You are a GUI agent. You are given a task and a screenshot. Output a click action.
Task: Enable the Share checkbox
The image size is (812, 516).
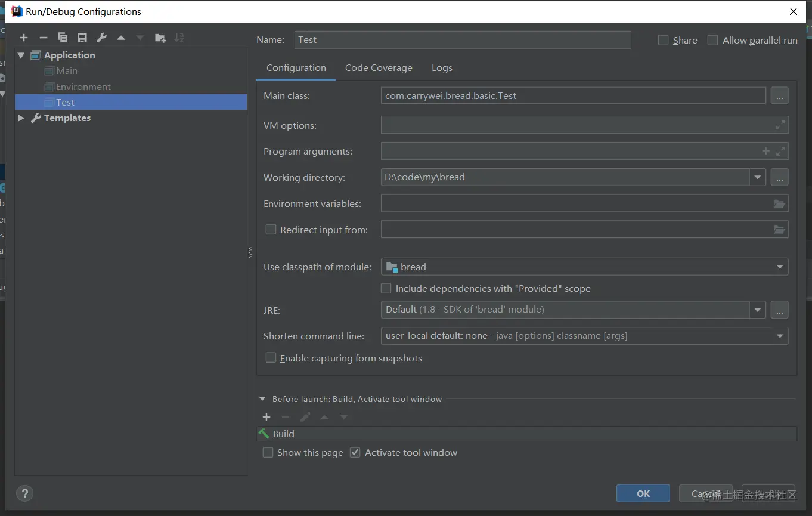point(663,40)
